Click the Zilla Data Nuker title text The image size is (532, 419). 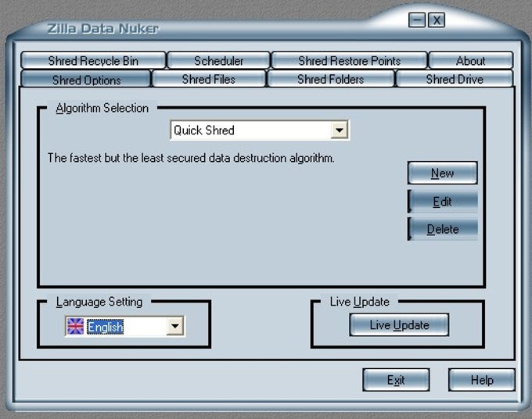102,29
